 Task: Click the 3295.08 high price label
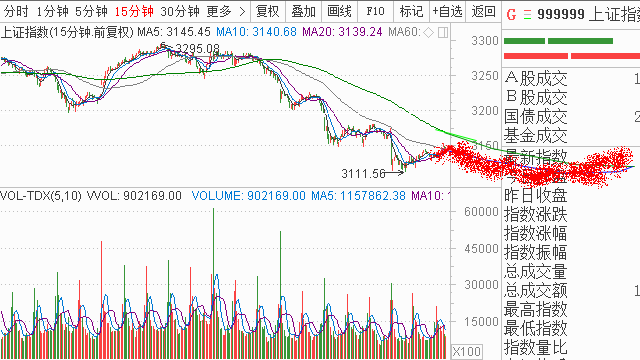tap(198, 49)
